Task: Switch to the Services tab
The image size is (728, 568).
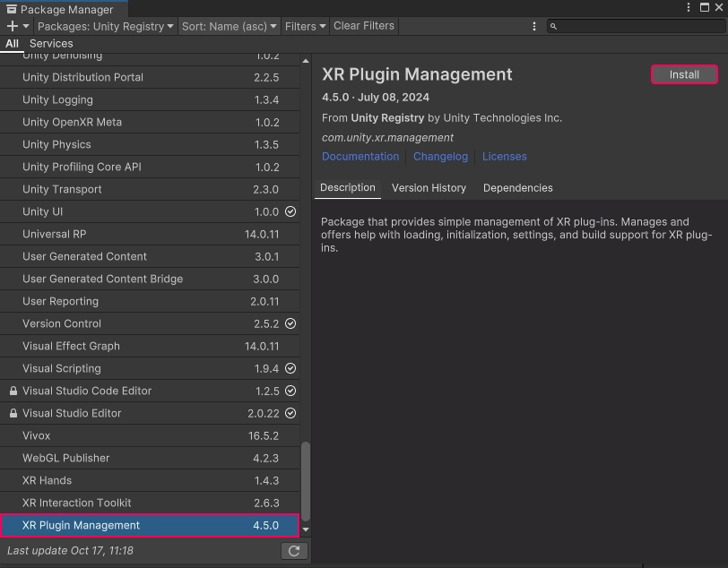Action: point(51,43)
